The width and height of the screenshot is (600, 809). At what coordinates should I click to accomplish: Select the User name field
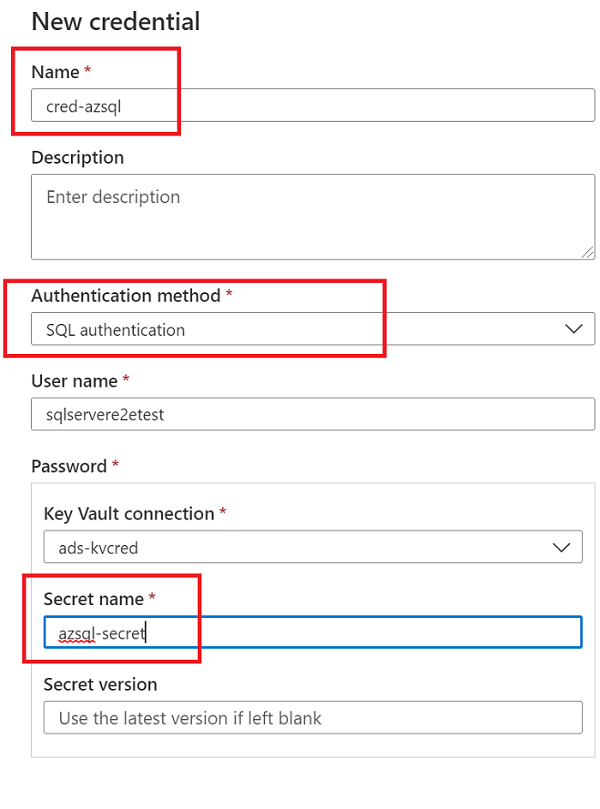point(300,414)
